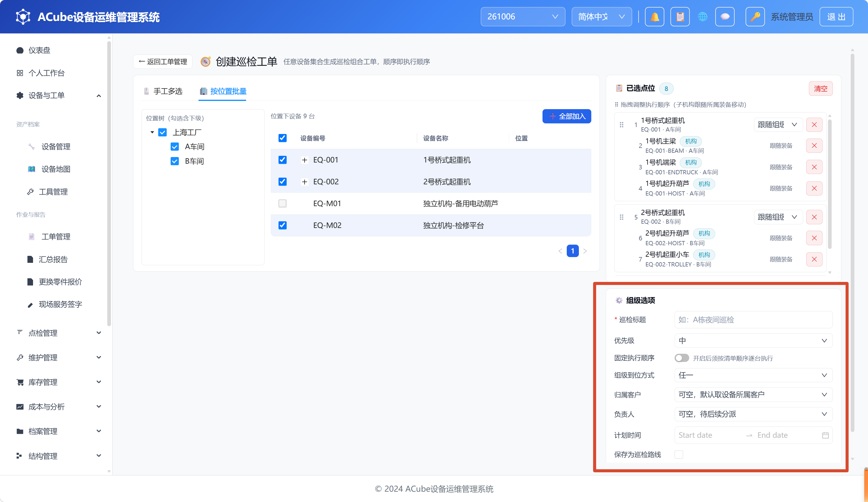This screenshot has width=868, height=502.
Task: Open 工单管理 in sidebar
Action: 56,237
